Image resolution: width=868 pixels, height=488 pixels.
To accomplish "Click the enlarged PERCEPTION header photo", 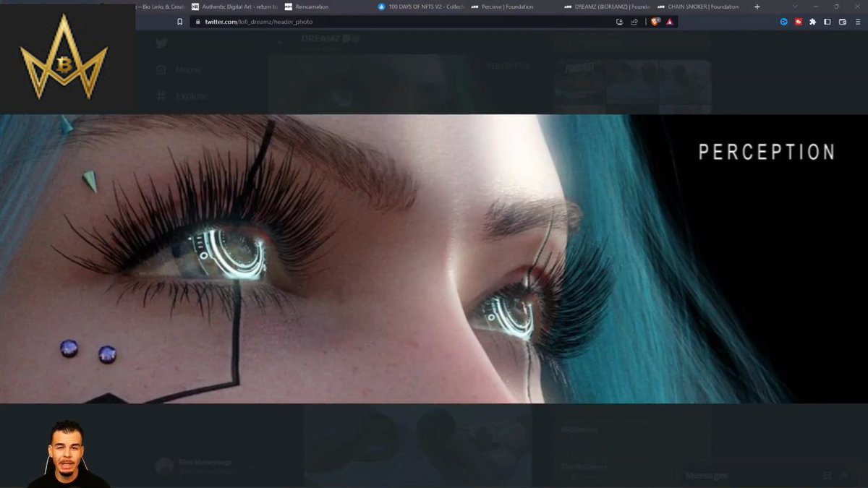I will coord(434,259).
